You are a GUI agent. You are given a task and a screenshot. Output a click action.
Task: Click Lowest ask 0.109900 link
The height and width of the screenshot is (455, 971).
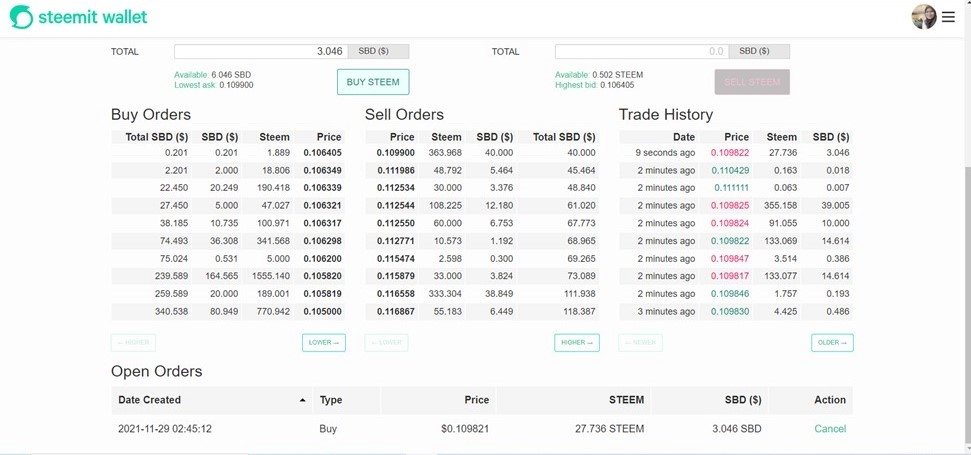(214, 85)
